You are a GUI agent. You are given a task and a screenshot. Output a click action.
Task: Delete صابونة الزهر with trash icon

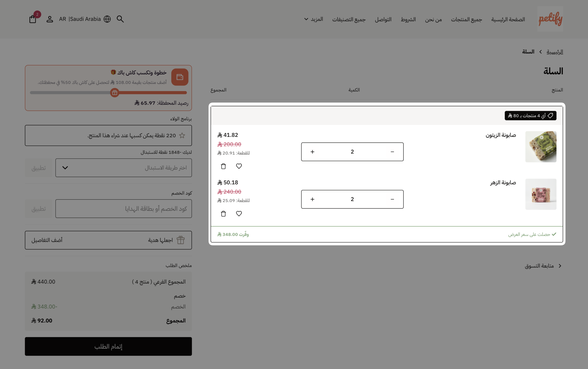tap(223, 214)
